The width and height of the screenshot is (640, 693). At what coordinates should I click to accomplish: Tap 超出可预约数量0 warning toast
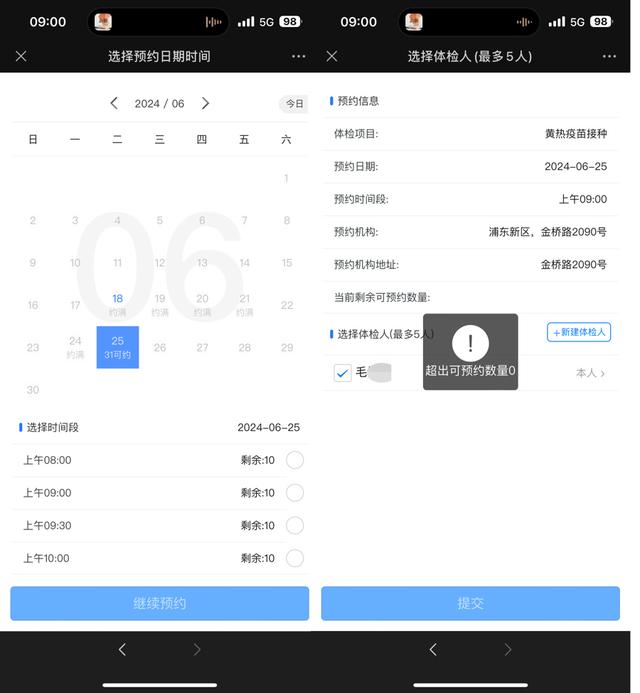pyautogui.click(x=470, y=352)
